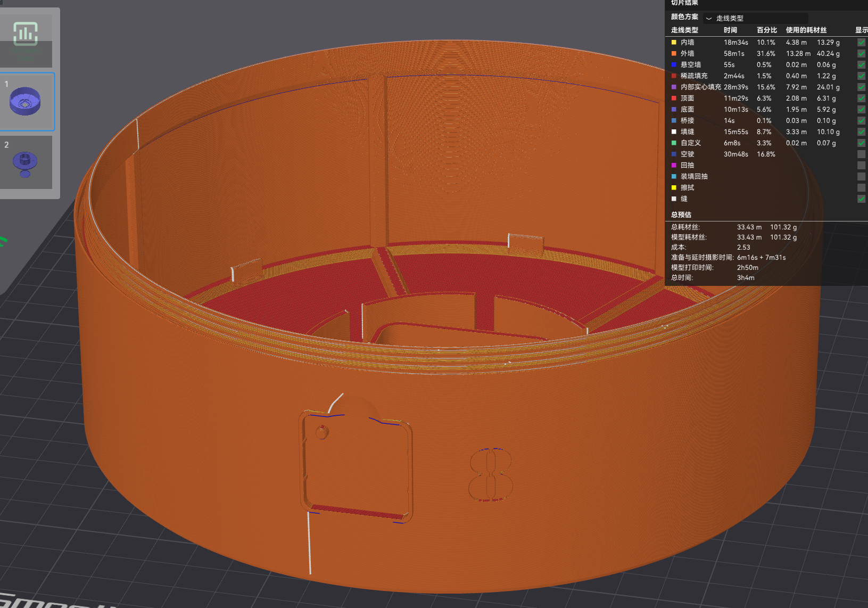Click the 总耗材丝 row label

pos(685,227)
